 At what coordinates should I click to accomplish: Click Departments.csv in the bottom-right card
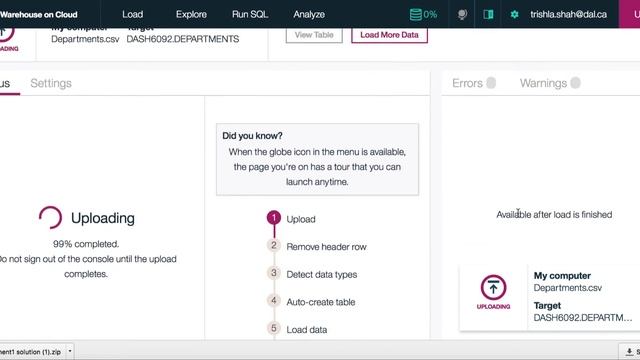567,288
